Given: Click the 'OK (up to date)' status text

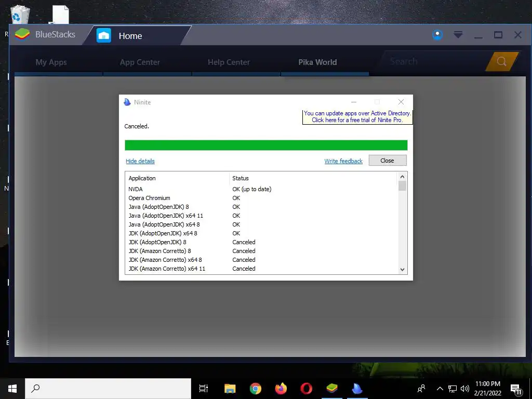Looking at the screenshot, I should click(252, 189).
